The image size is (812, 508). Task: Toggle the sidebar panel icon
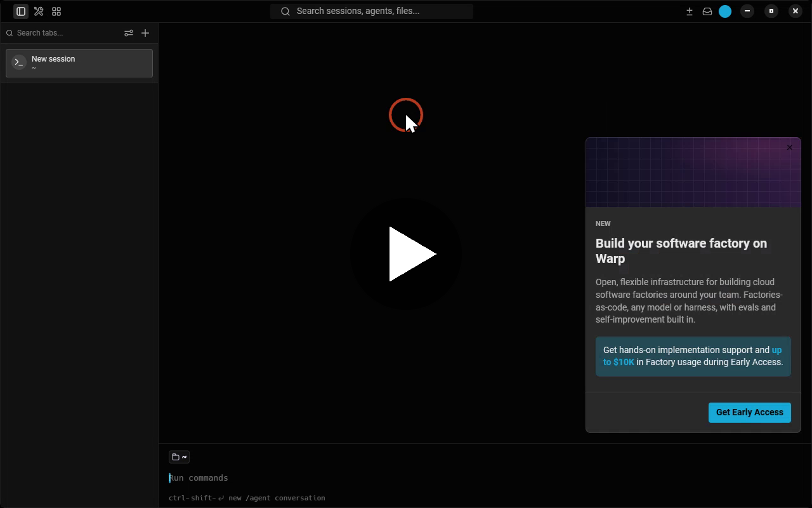[x=21, y=11]
